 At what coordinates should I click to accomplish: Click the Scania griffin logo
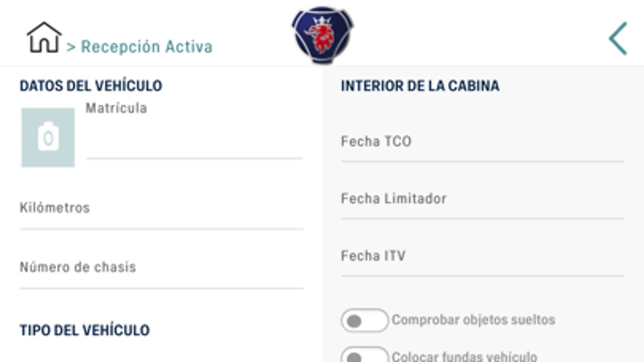(x=322, y=35)
